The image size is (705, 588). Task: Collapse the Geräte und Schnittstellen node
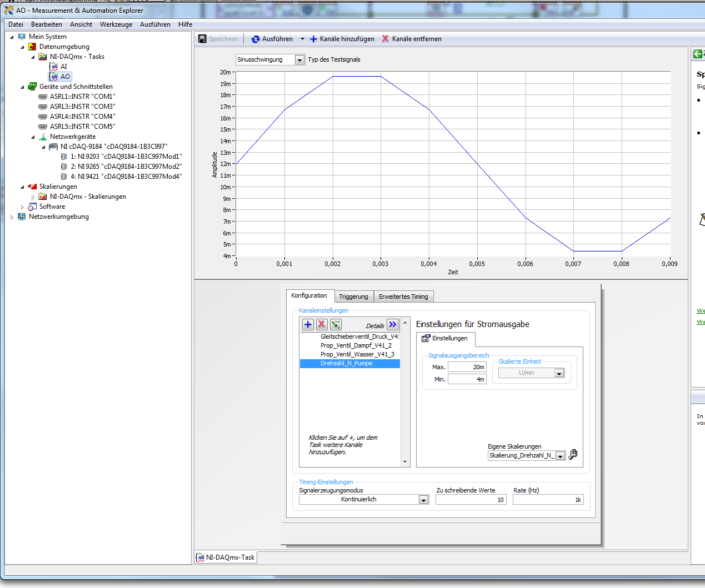(23, 87)
